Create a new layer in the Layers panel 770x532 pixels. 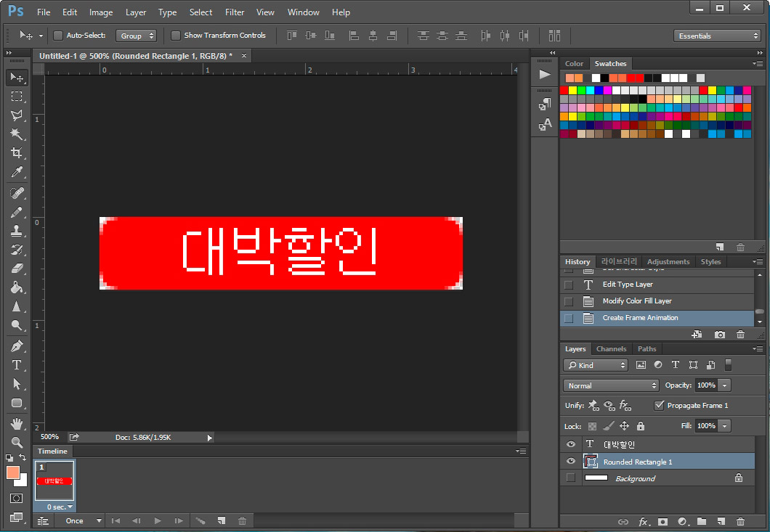721,522
